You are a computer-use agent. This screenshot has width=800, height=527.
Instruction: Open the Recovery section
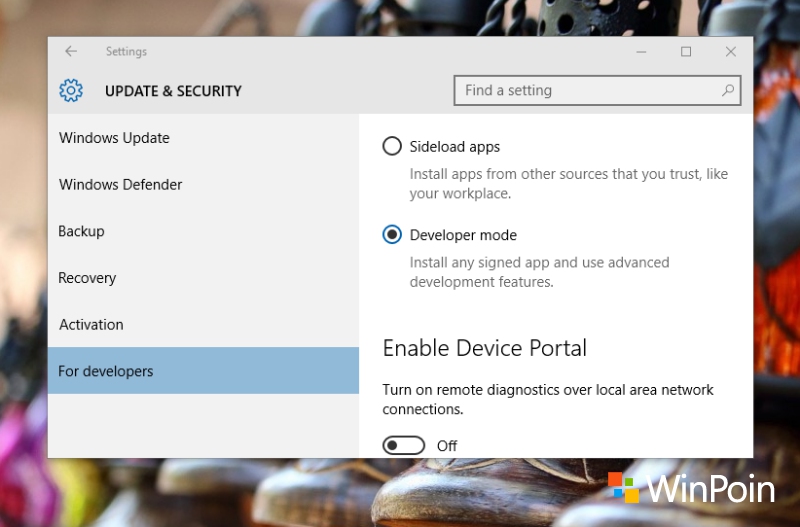203,278
